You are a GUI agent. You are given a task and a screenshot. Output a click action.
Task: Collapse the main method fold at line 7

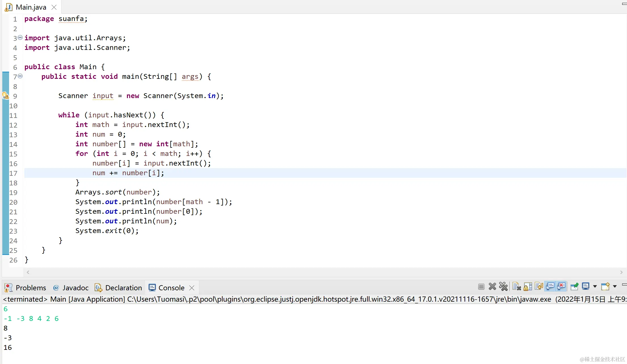coord(20,76)
